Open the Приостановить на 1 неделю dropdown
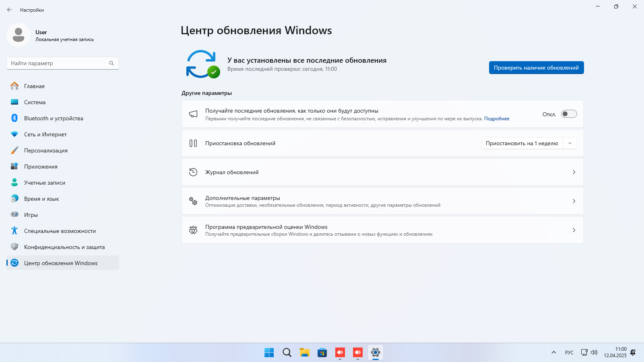The height and width of the screenshot is (362, 644). click(570, 143)
